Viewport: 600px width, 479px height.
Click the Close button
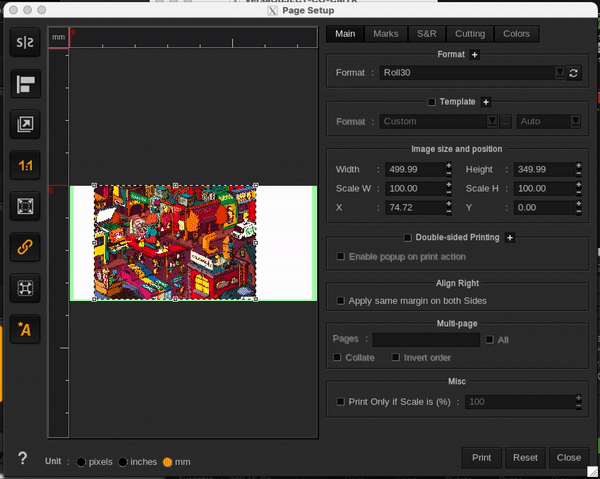click(x=569, y=458)
